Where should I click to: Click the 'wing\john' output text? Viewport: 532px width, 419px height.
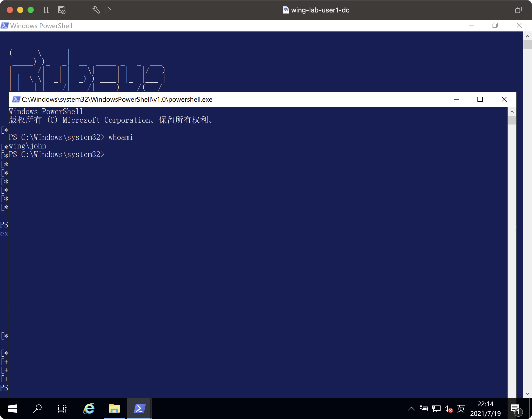pos(28,146)
